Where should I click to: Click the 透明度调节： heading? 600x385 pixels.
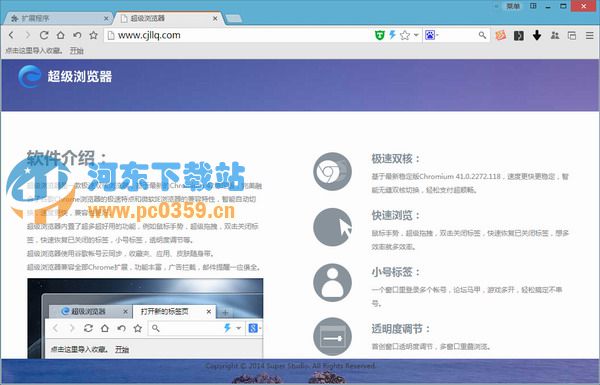pos(401,329)
